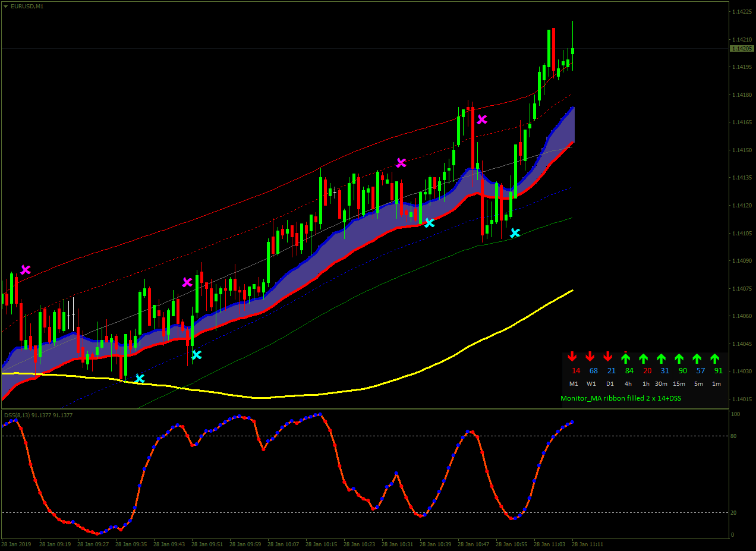The image size is (756, 551).
Task: Click the 28 Jan 11:11 time label
Action: point(587,544)
